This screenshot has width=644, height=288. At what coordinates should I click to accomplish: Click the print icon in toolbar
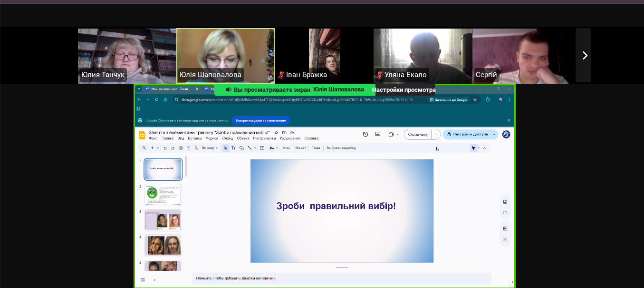pos(181,148)
